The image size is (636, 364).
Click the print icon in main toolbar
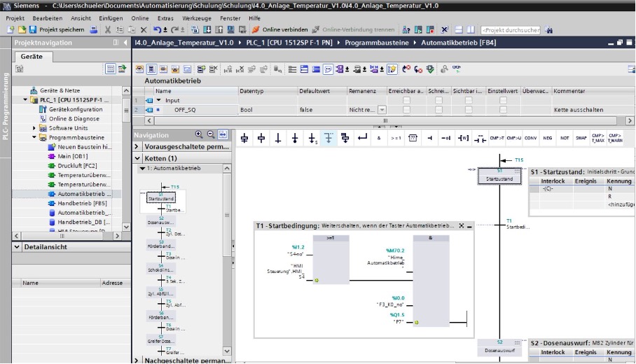click(94, 30)
